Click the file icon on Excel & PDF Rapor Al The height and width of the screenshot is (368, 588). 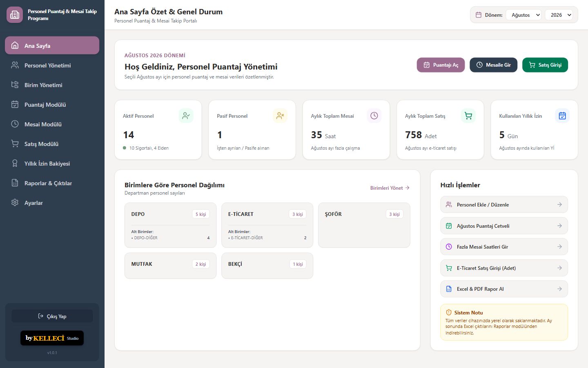(449, 289)
